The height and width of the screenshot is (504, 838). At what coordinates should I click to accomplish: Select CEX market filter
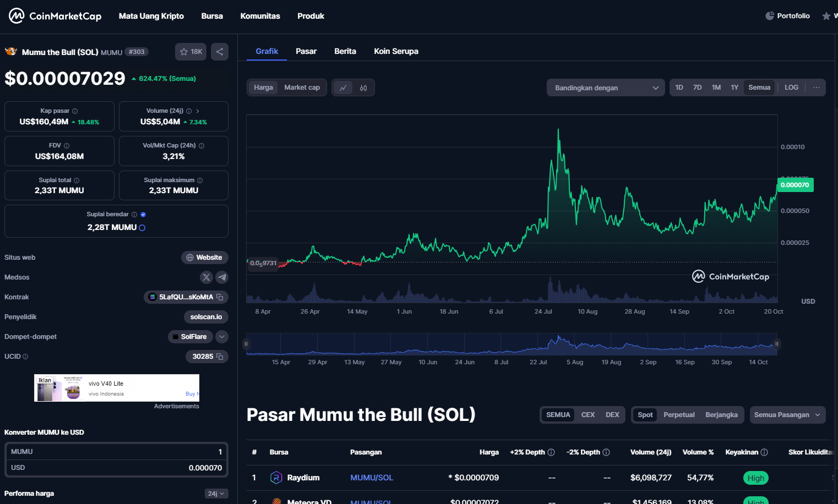[x=588, y=415]
